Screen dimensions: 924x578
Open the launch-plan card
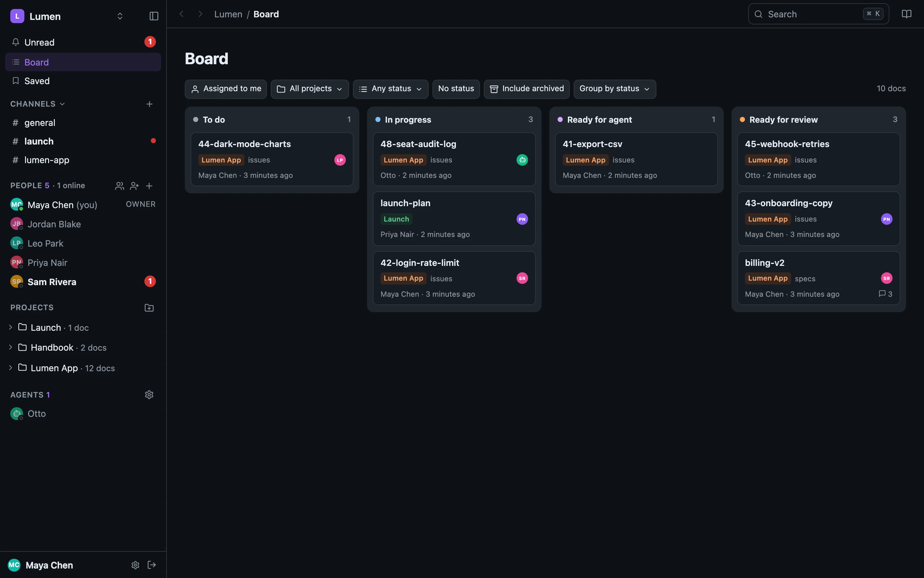pyautogui.click(x=454, y=219)
